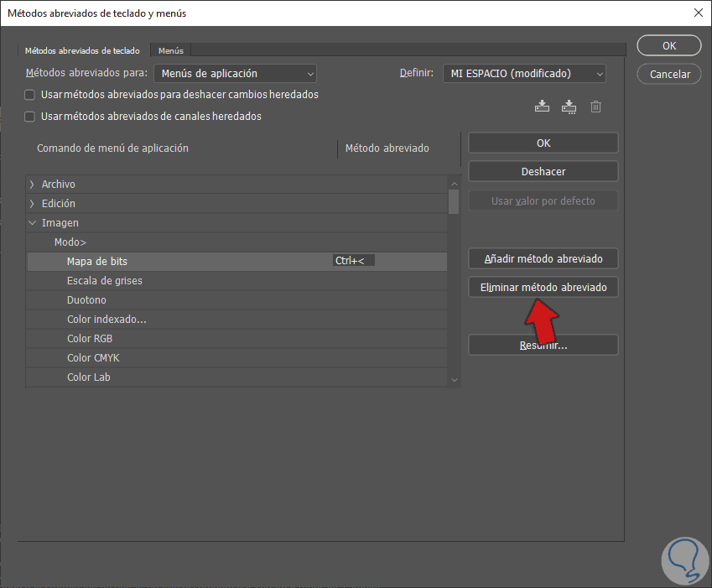Click the Cancelar button

pos(669,74)
